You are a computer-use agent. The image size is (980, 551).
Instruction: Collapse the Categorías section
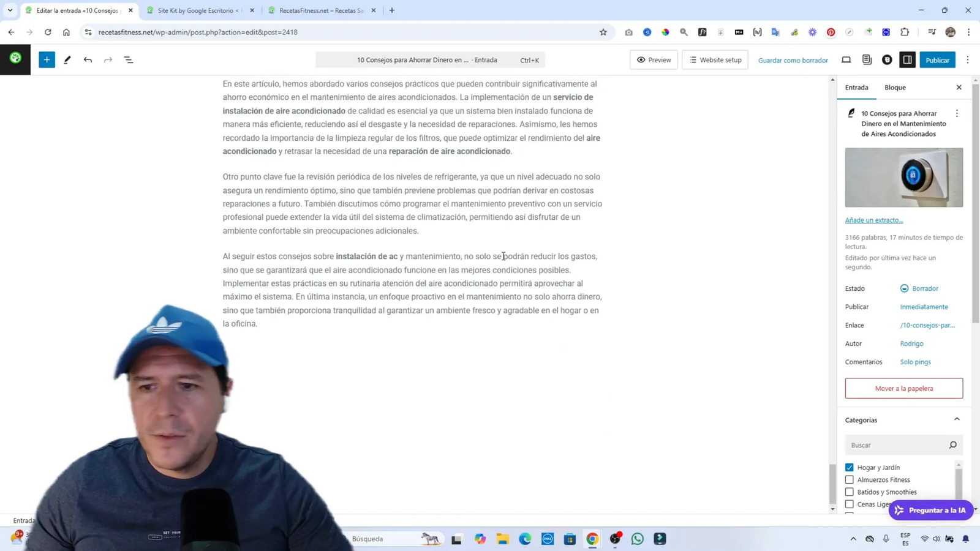tap(957, 419)
